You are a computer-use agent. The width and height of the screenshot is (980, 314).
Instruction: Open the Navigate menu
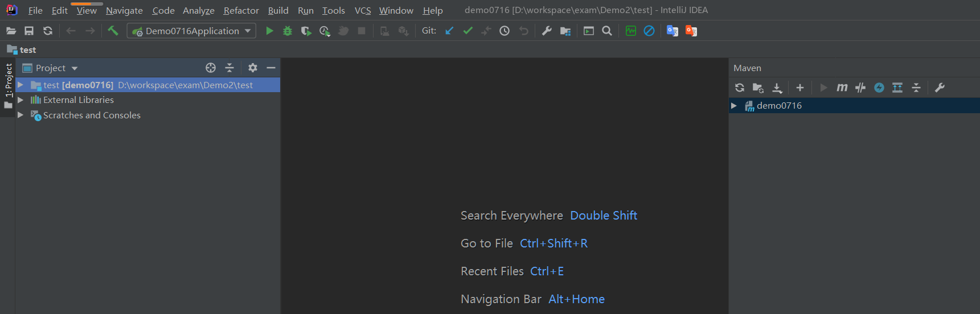(x=124, y=10)
